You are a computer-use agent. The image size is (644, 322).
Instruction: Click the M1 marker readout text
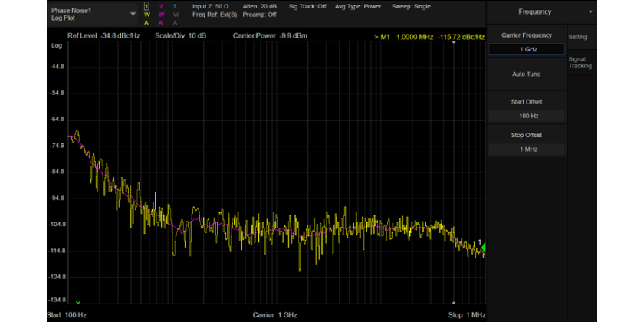coord(429,36)
